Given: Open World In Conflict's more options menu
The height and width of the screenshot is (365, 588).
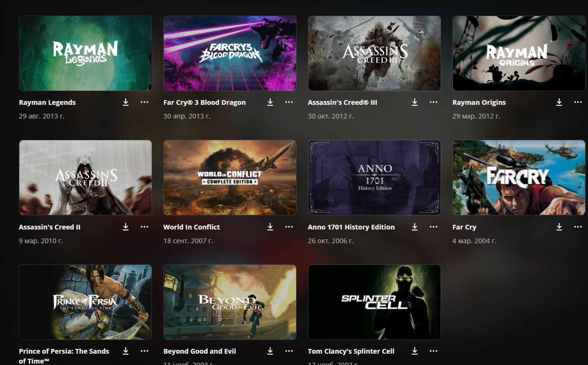Looking at the screenshot, I should pyautogui.click(x=289, y=227).
